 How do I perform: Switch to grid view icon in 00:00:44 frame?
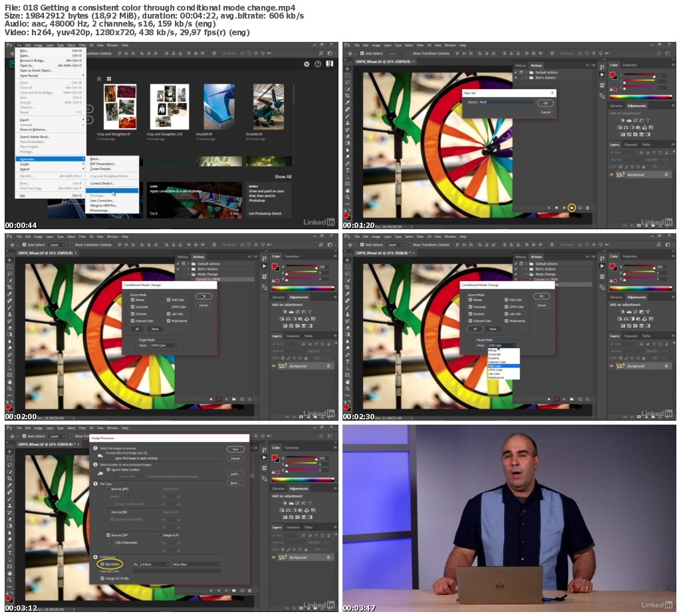point(109,78)
